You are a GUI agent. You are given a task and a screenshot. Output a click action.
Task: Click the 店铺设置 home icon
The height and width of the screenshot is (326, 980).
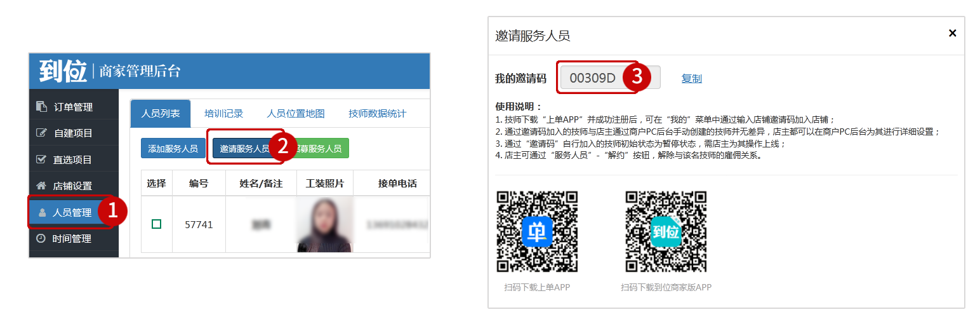pyautogui.click(x=41, y=186)
